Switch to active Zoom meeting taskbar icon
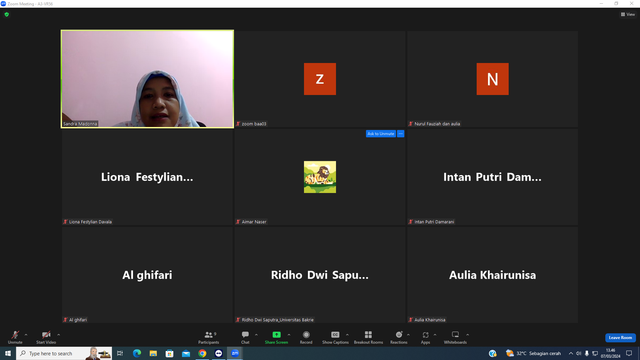 (x=235, y=353)
